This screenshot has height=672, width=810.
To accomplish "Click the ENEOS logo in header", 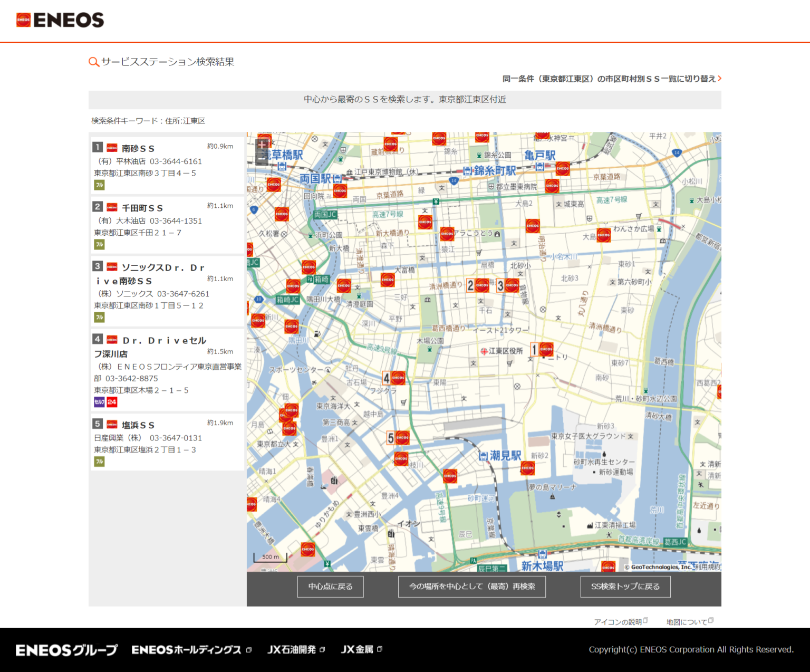I will 60,20.
